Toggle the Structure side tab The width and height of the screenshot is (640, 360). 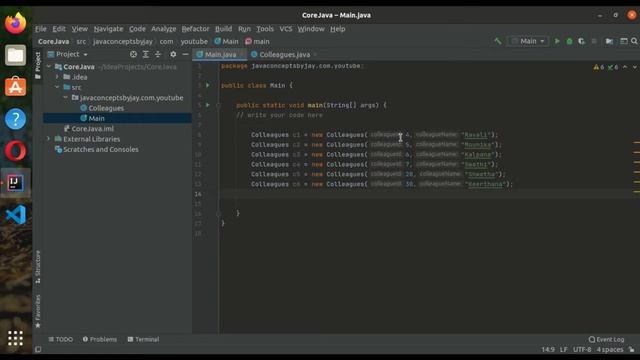click(x=38, y=267)
